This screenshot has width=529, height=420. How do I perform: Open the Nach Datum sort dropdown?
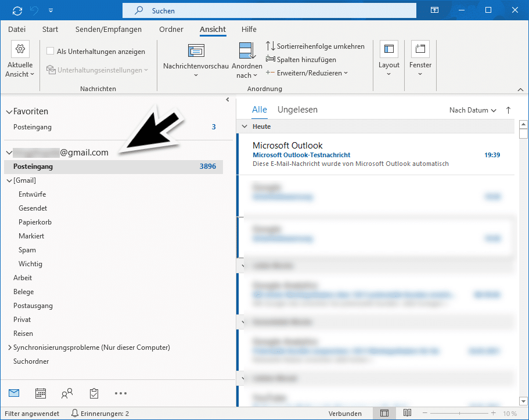tap(473, 110)
